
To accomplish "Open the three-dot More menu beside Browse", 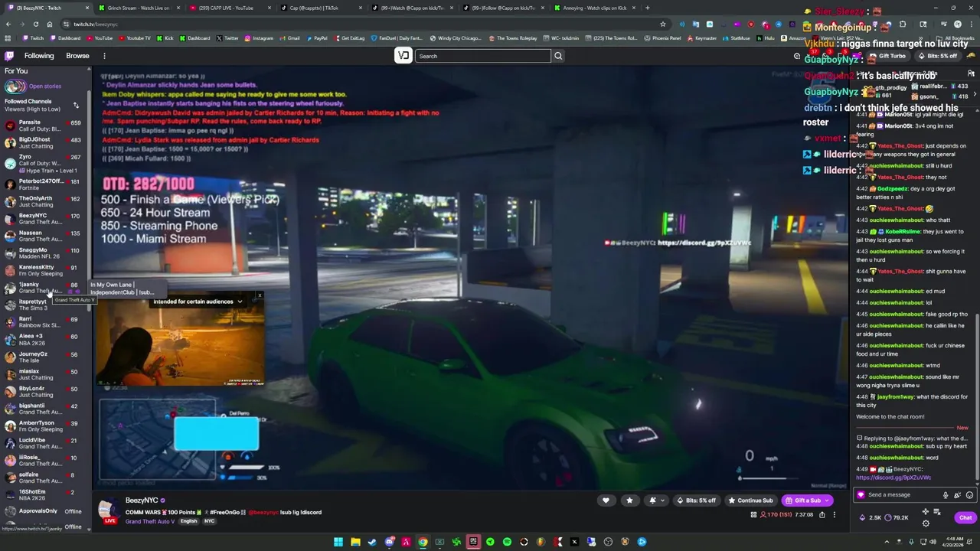I will (x=104, y=56).
